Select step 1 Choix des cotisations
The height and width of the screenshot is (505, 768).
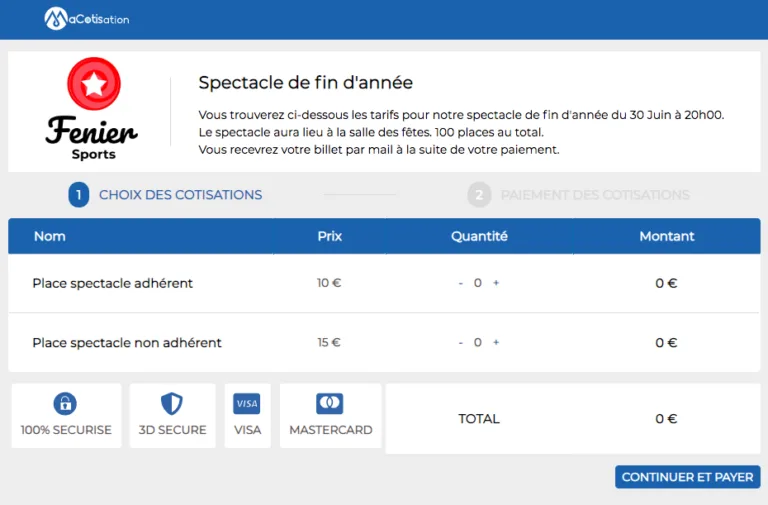click(x=166, y=195)
